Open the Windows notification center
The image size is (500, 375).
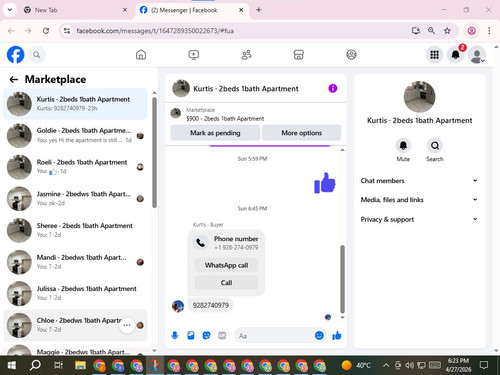pyautogui.click(x=484, y=365)
